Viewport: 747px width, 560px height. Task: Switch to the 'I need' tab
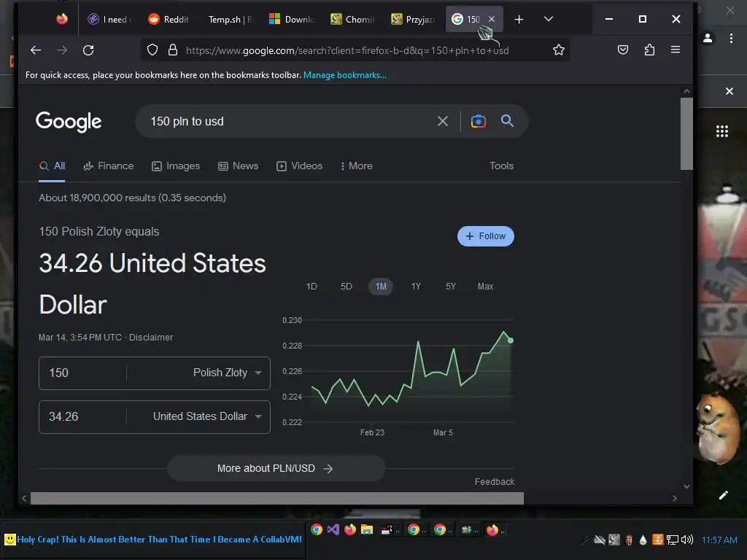coord(111,19)
